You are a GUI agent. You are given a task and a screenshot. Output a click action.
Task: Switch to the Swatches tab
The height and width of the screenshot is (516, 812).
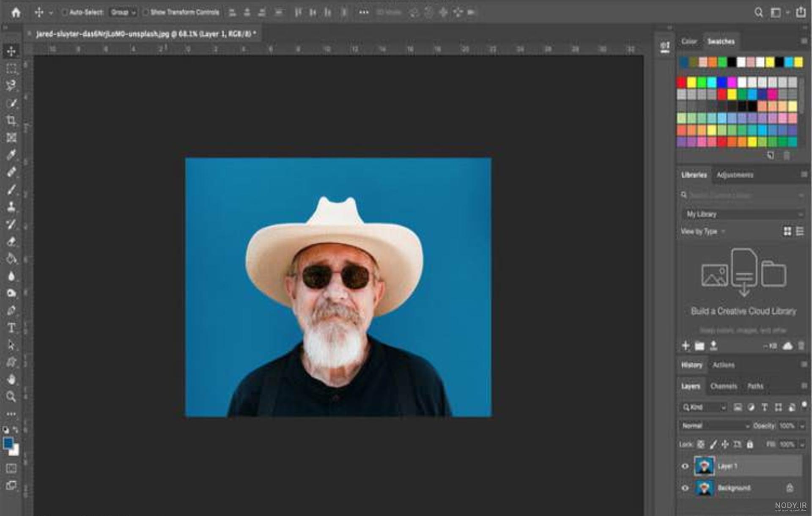pyautogui.click(x=721, y=41)
